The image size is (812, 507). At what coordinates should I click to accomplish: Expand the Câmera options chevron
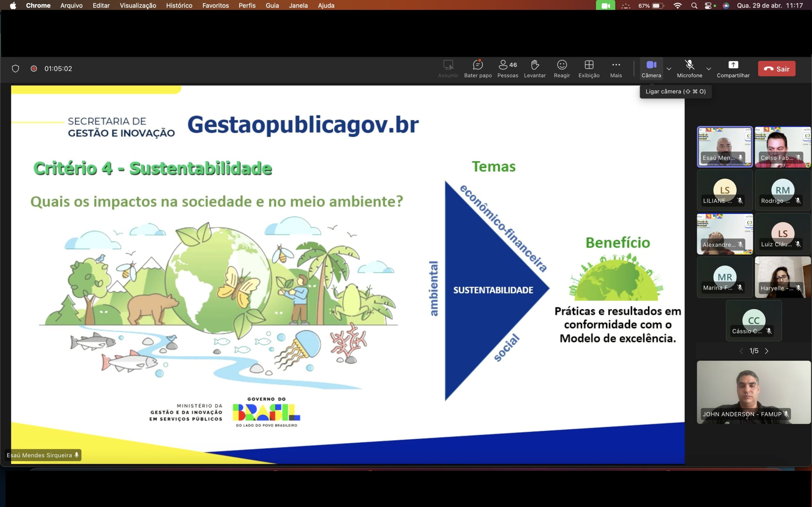point(669,69)
